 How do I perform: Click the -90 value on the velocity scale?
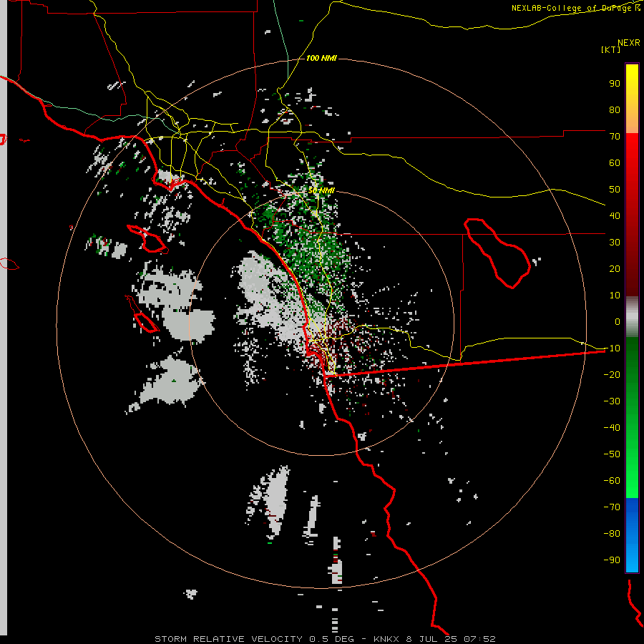612,560
